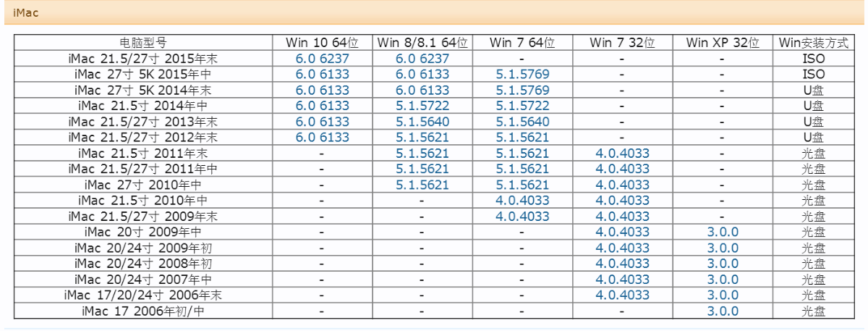
Task: Open Win 8/8.1 5.1.5621 for iMac 21.5/27寸 2011年中
Action: 422,169
